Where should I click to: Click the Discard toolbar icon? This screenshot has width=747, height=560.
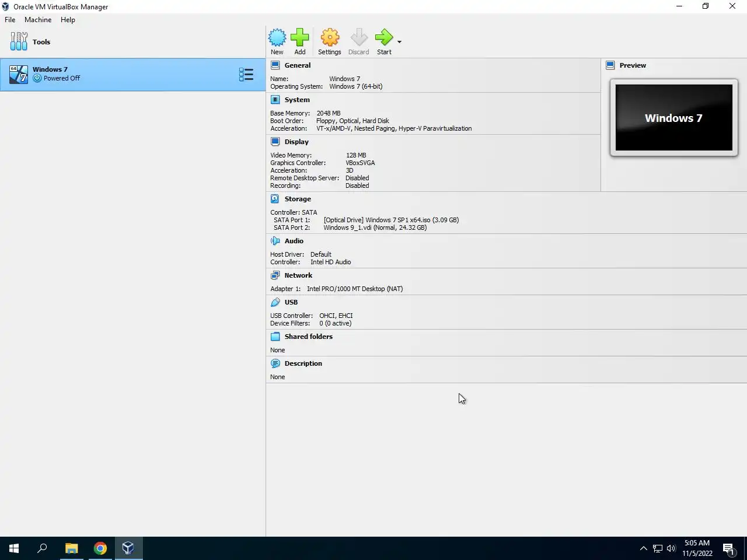coord(359,38)
